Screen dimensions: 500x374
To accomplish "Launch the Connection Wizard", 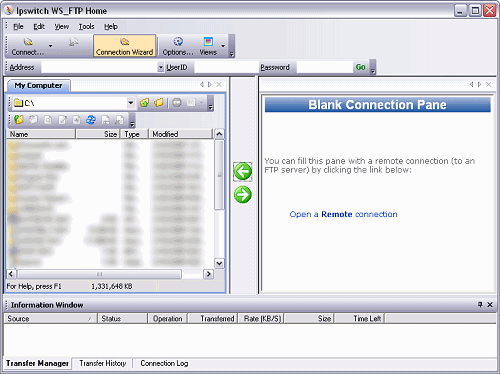I will pos(125,46).
